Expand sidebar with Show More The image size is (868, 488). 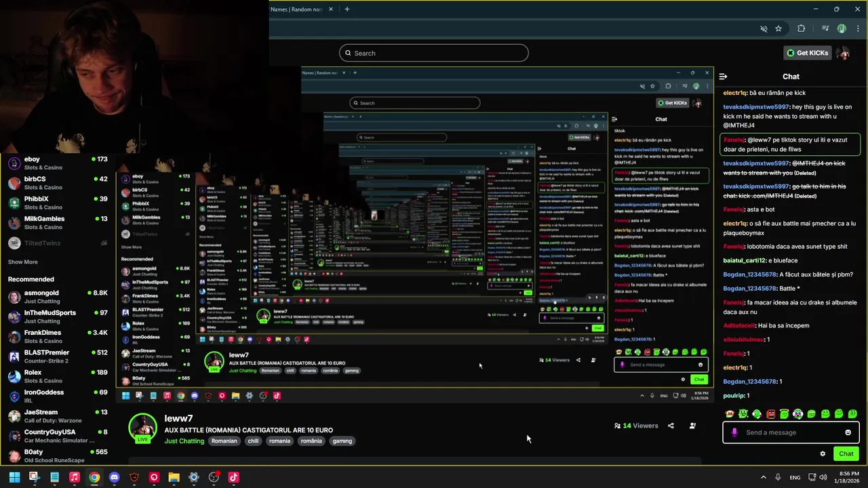click(x=22, y=262)
